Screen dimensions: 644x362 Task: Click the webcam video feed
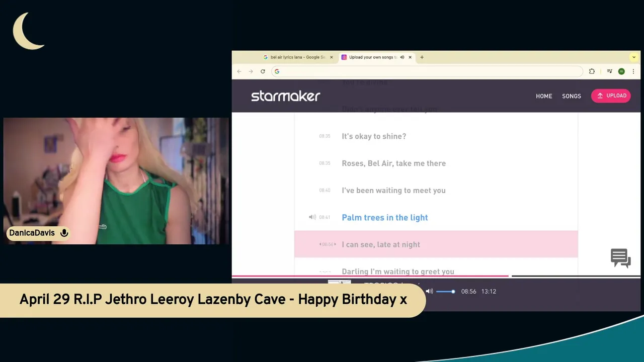click(116, 181)
